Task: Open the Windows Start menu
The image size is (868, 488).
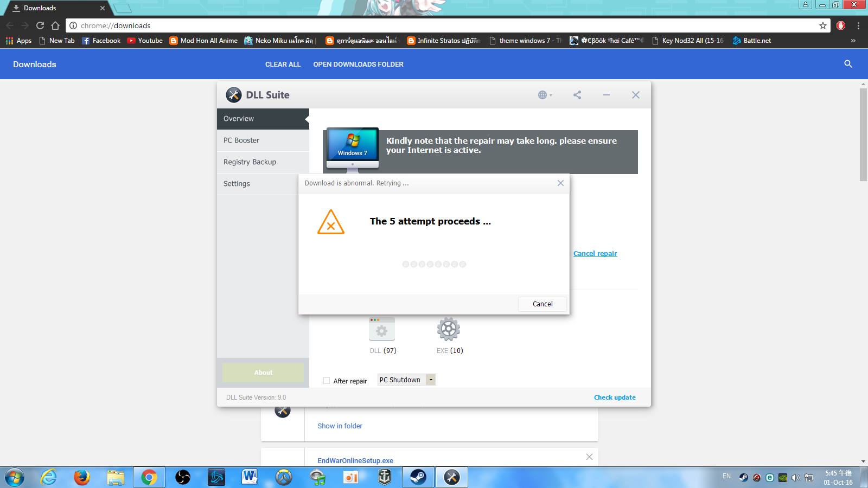Action: pyautogui.click(x=15, y=477)
